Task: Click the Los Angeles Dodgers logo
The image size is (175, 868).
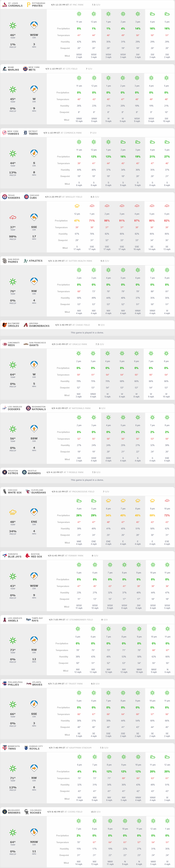Action: tap(4, 408)
